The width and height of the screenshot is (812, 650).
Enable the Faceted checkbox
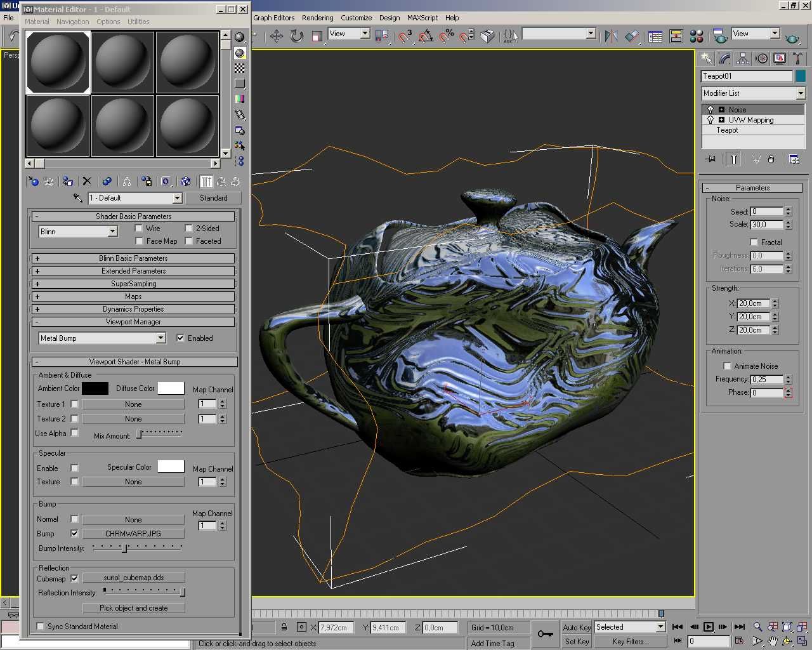pos(188,241)
